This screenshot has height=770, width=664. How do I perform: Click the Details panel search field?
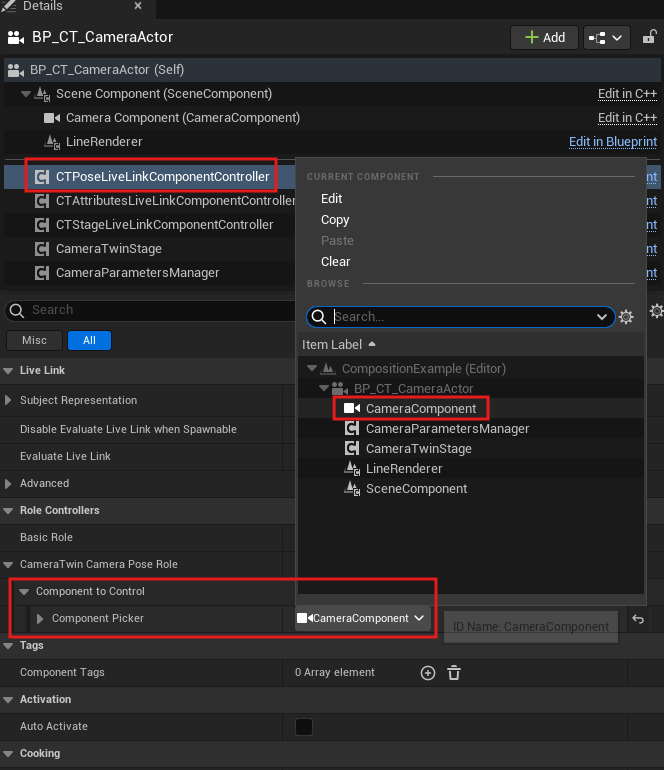(150, 310)
